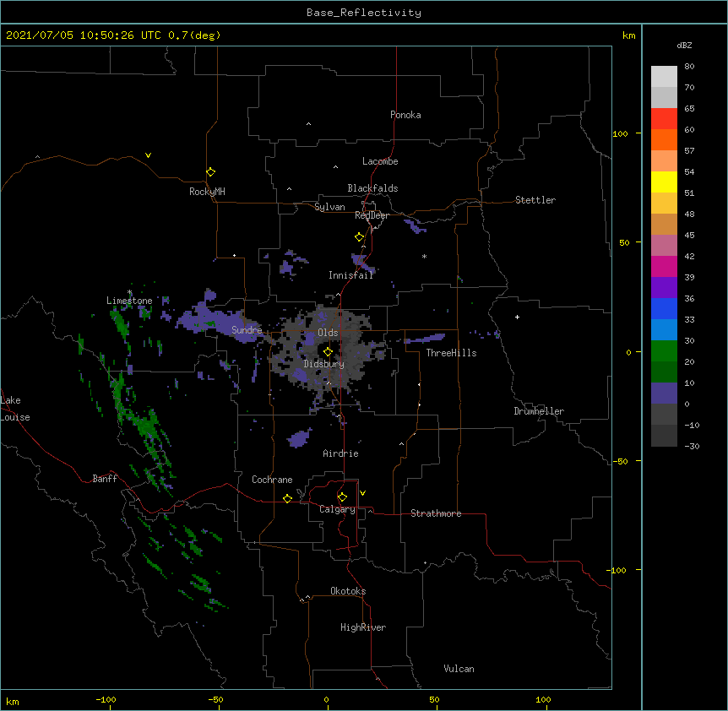Screen dimensions: 728x711
Task: Click the Drumheller label
Action: (x=539, y=411)
